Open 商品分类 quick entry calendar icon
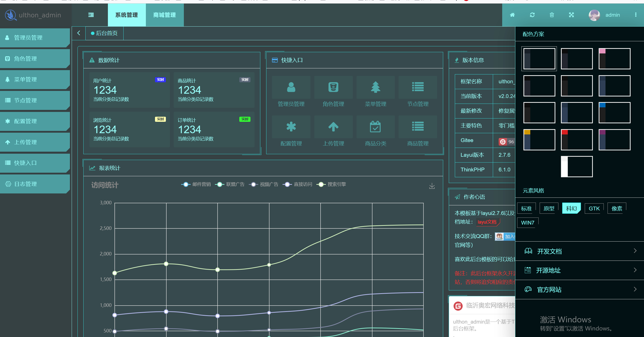This screenshot has width=644, height=337. 376,127
